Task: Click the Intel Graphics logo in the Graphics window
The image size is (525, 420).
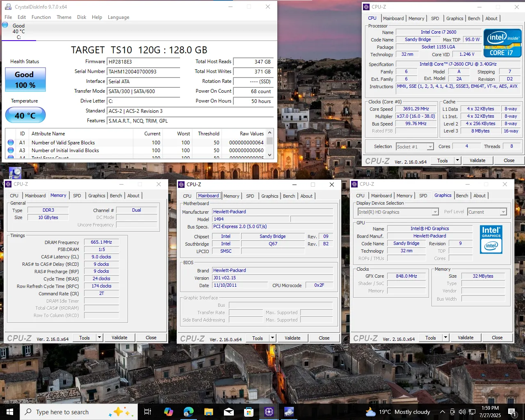Action: point(491,239)
